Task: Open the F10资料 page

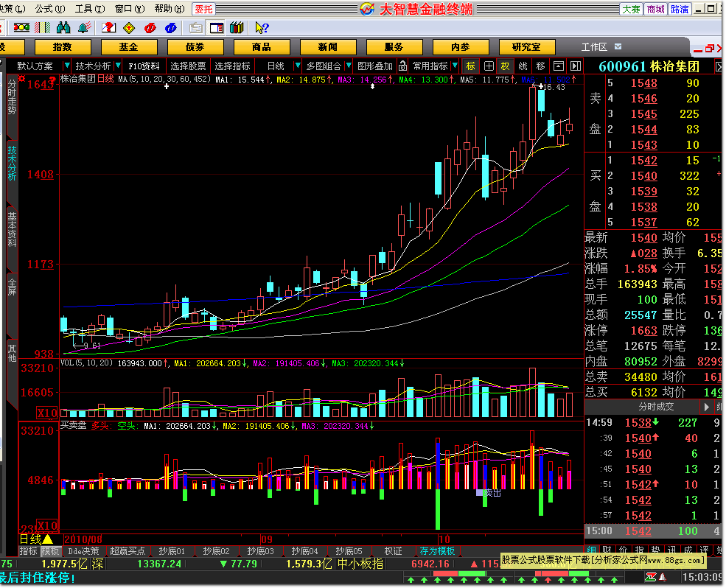Action: coord(144,66)
